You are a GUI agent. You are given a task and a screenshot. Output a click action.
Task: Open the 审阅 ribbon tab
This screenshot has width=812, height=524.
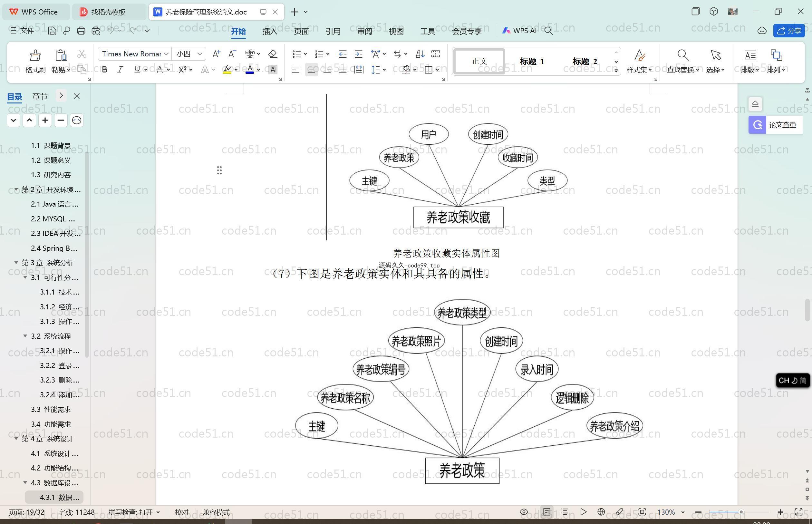pyautogui.click(x=365, y=31)
